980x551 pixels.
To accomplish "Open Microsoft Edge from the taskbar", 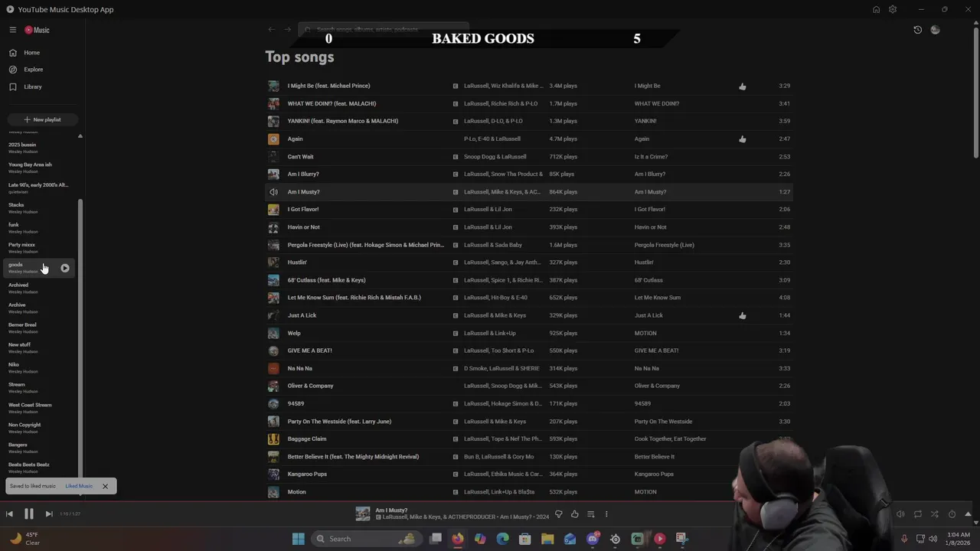I will pos(503,539).
